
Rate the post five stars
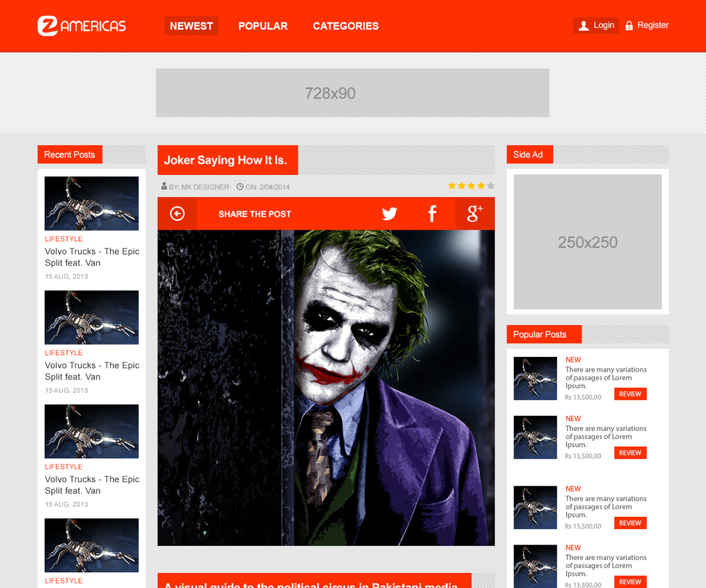tap(491, 186)
